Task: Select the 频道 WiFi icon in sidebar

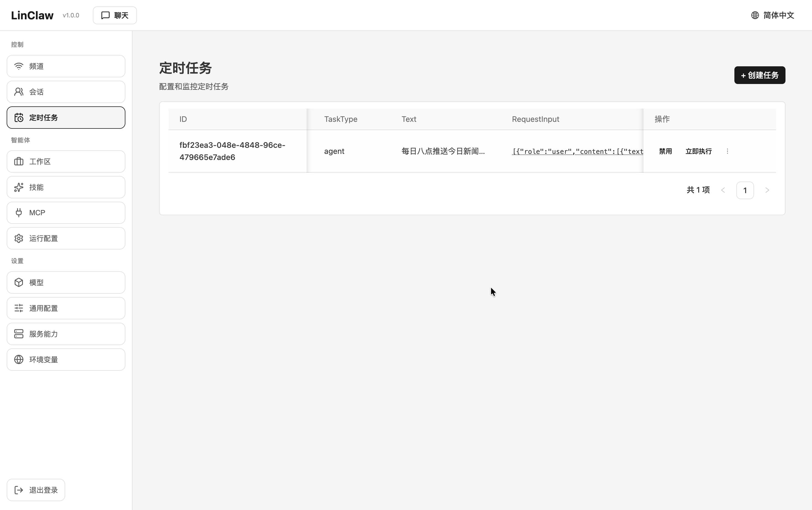Action: click(x=19, y=66)
